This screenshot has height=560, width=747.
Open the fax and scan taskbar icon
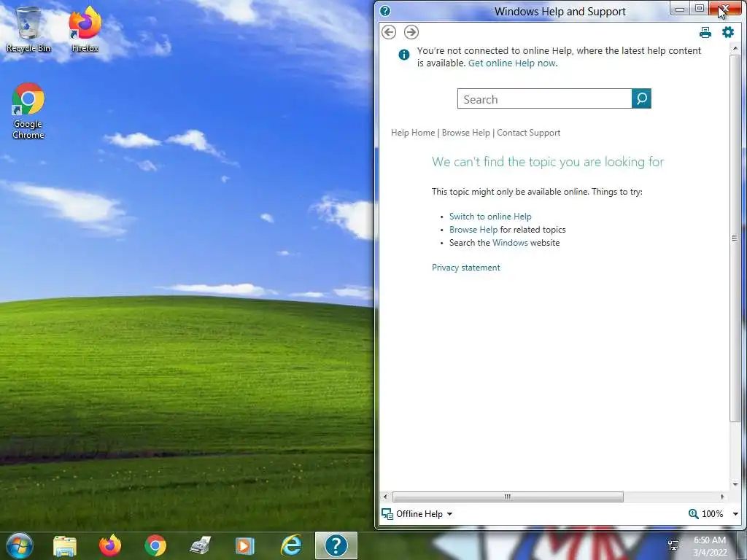click(x=201, y=545)
